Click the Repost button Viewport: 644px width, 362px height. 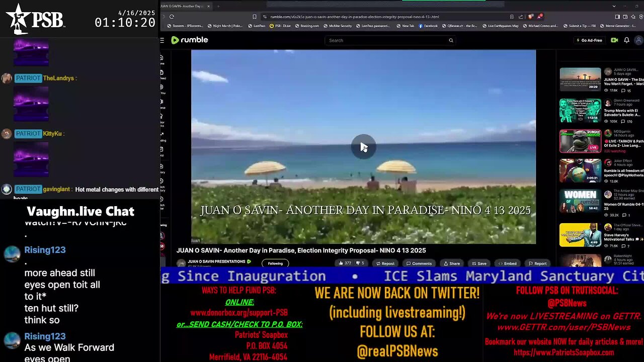coord(385,263)
